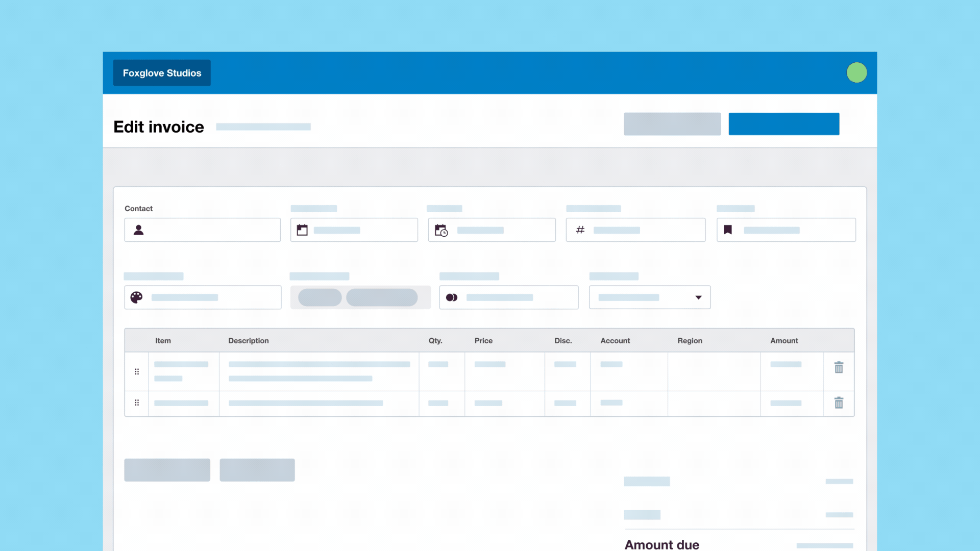Image resolution: width=980 pixels, height=551 pixels.
Task: Select the short left toggle pill
Action: tap(320, 297)
